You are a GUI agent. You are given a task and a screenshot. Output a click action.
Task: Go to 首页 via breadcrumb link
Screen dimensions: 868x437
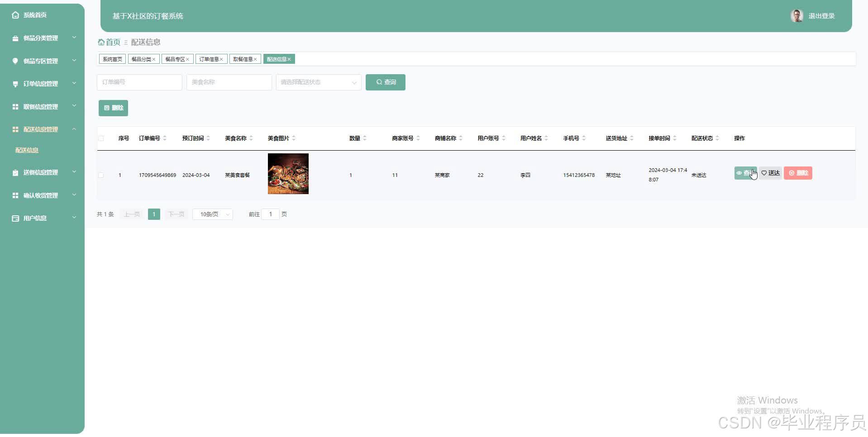point(113,42)
